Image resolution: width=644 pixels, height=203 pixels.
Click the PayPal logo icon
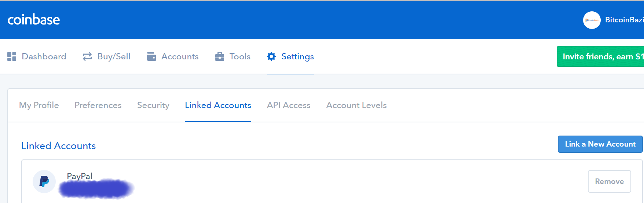tap(44, 181)
